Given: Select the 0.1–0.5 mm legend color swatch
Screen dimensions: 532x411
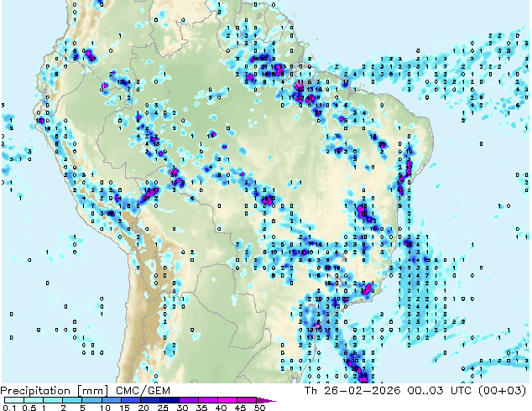Looking at the screenshot, I should (x=14, y=400).
